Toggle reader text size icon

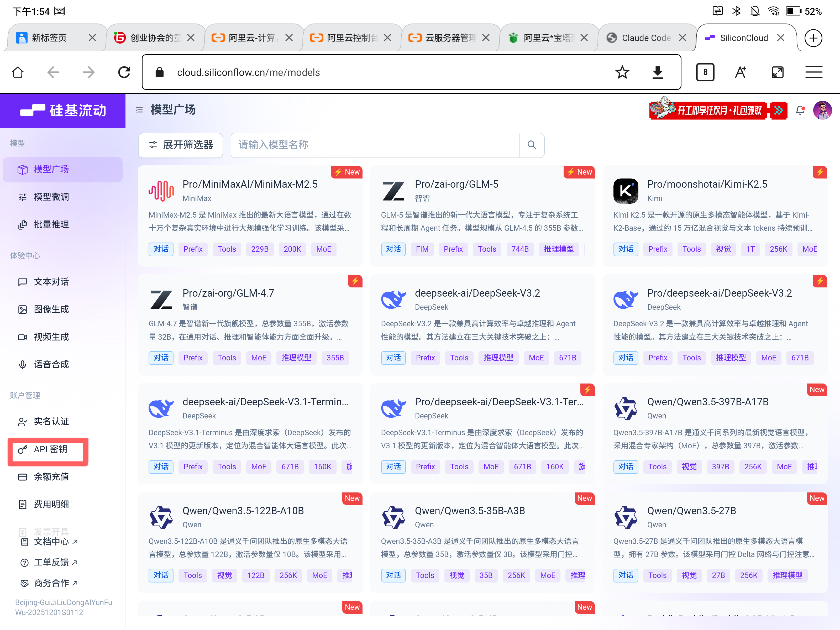741,72
